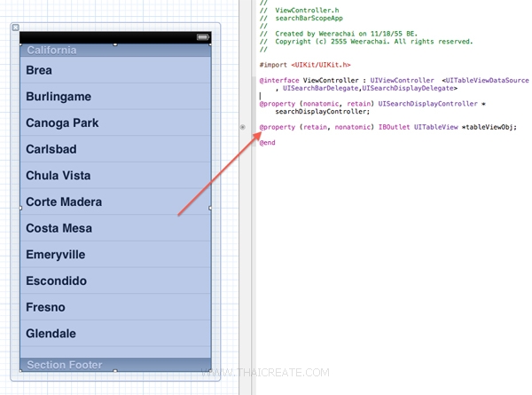Viewport: 532px width, 395px height.
Task: Click the bottom-center resize handle of table view
Action: pos(115,371)
